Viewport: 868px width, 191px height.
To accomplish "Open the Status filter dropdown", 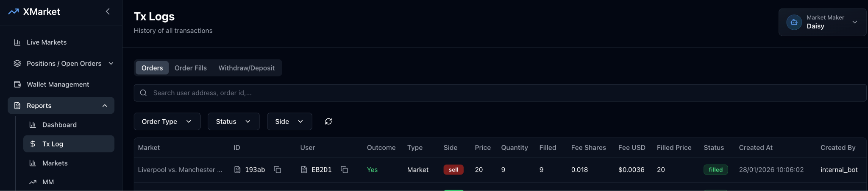I will (x=233, y=121).
